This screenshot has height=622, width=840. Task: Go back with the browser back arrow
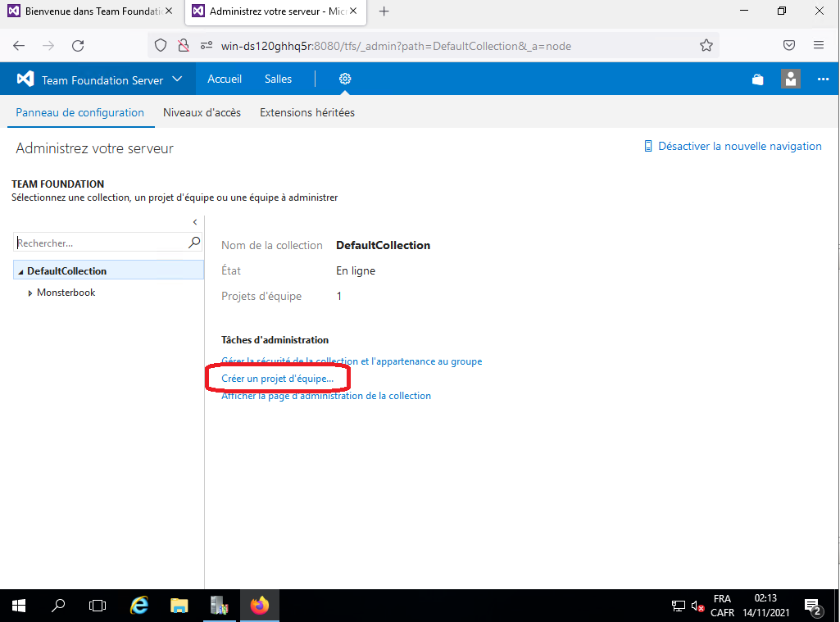point(19,46)
